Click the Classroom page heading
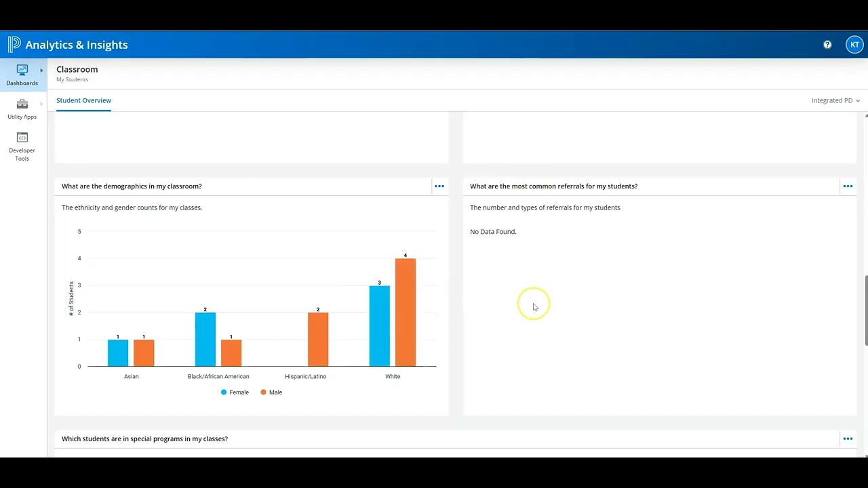Screen dimensions: 868x488 tap(77, 69)
